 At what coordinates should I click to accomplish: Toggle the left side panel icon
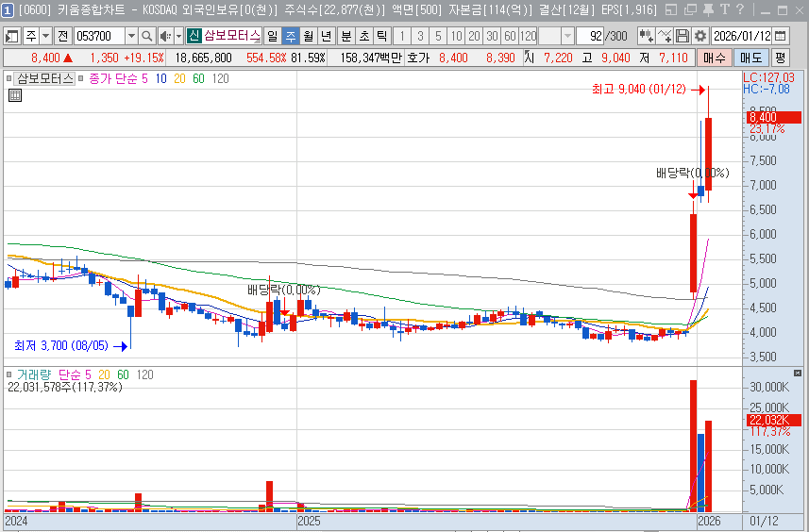[11, 36]
